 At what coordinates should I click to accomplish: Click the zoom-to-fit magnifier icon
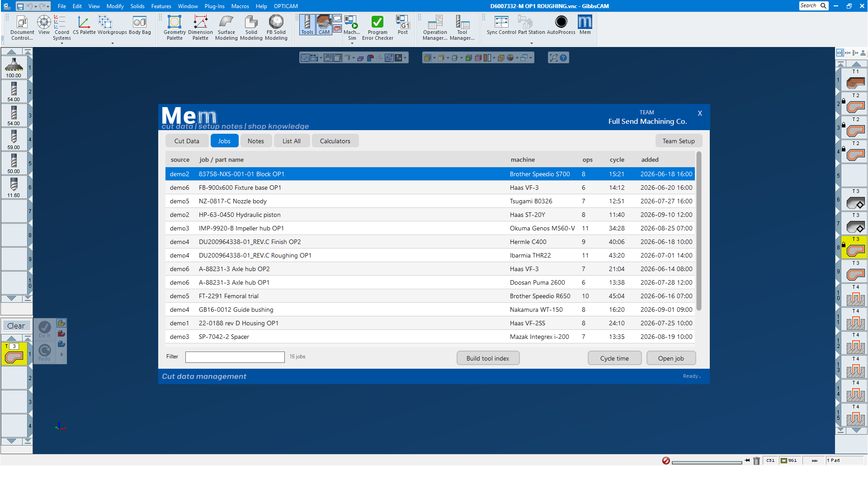click(553, 58)
